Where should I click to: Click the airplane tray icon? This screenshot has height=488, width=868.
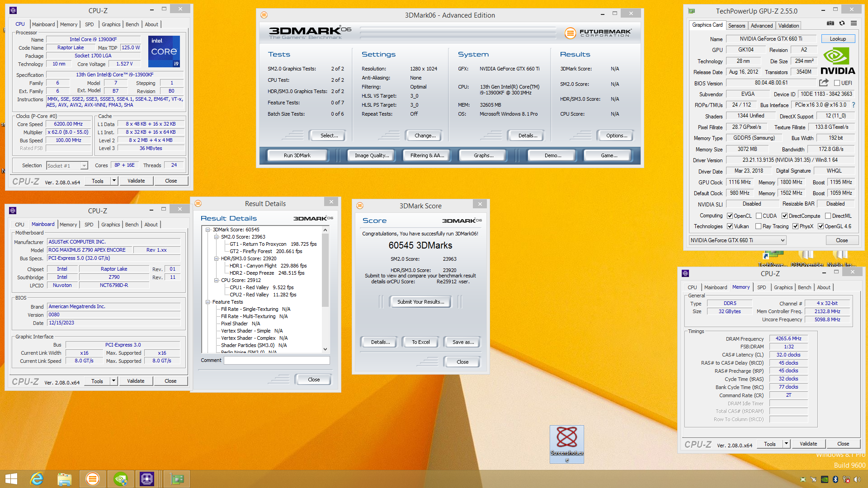[814, 479]
